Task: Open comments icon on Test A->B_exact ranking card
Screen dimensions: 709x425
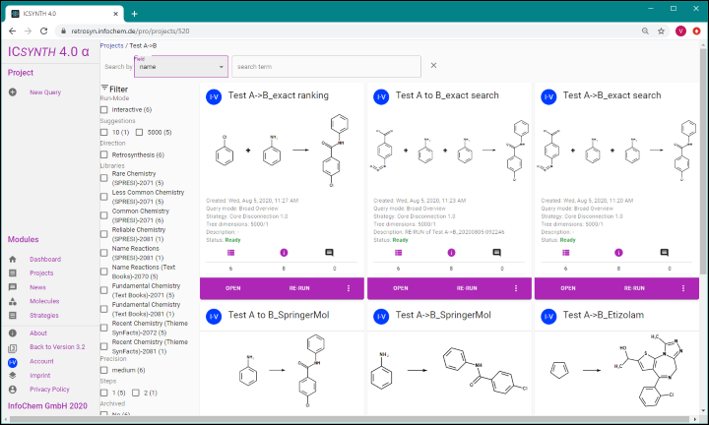Action: pos(329,253)
